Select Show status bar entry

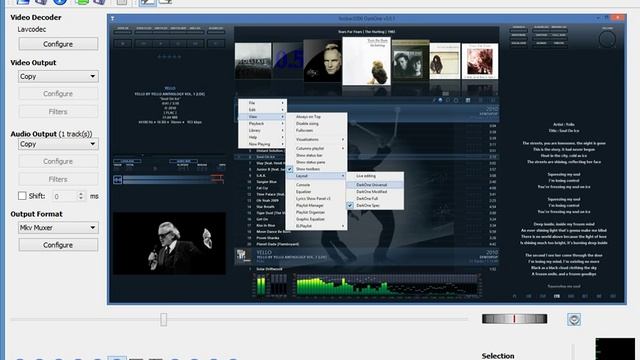pos(316,156)
